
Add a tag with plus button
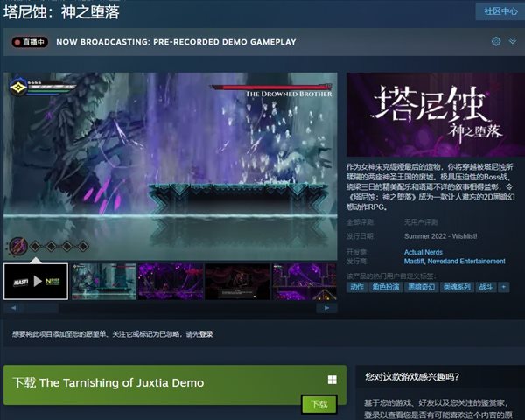tap(504, 287)
